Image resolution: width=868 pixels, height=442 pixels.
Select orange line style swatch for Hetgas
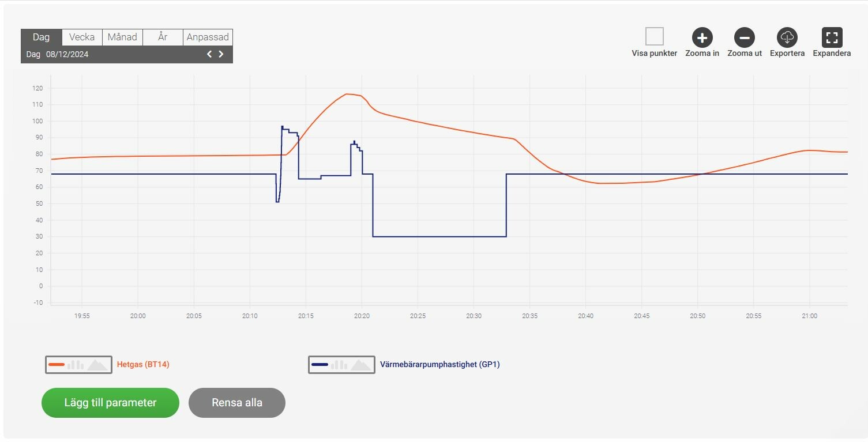[x=57, y=365]
